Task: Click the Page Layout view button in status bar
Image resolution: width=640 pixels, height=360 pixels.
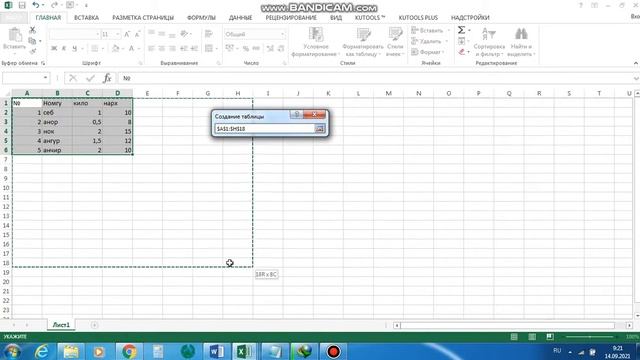Action: 532,337
